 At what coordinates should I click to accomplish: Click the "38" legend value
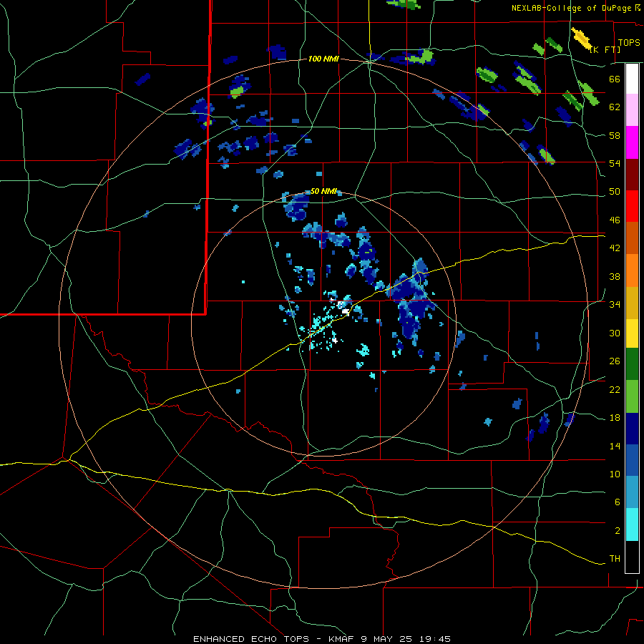point(615,276)
